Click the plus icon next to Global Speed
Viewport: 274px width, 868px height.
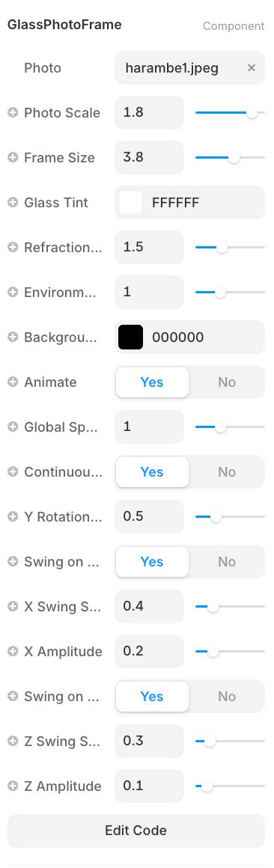click(x=13, y=427)
